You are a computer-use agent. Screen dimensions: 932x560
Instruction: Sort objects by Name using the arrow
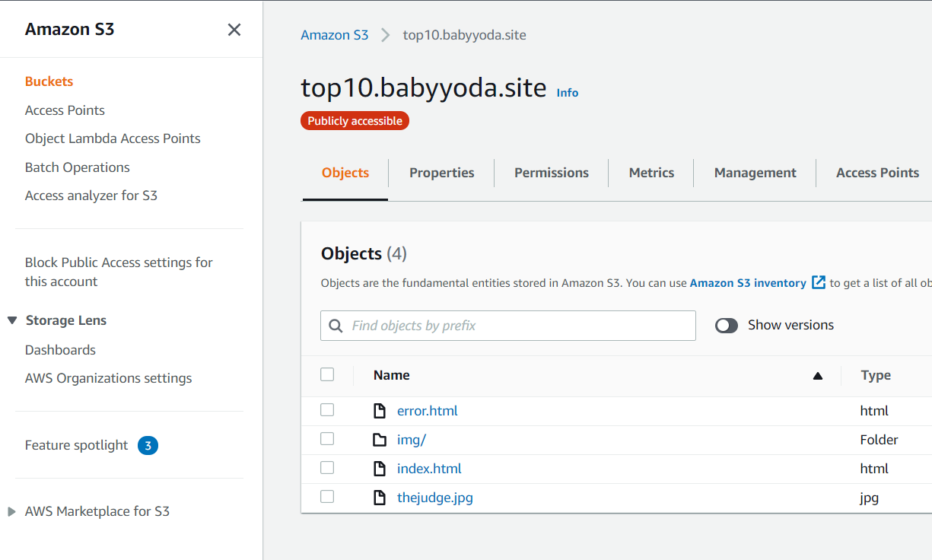coord(818,375)
